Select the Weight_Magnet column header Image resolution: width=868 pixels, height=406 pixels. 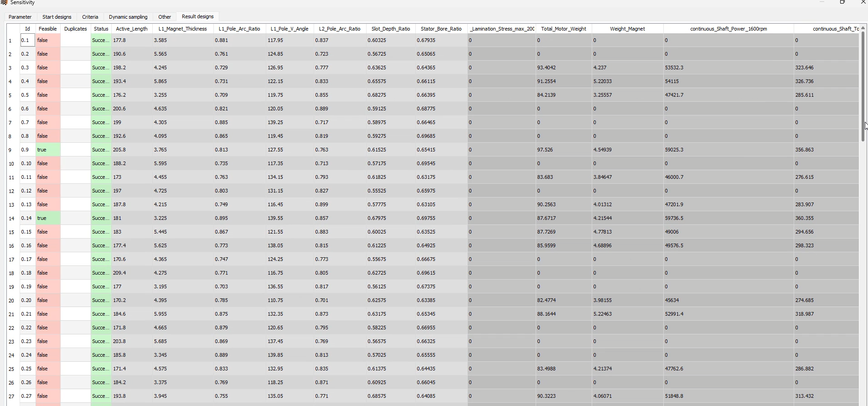click(x=627, y=29)
